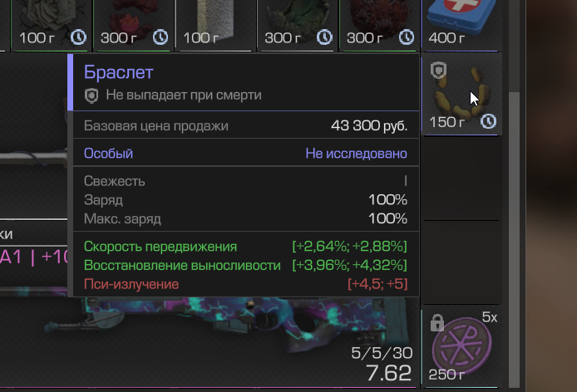Click the shield icon beside Не выпадает при смерти

coord(91,96)
